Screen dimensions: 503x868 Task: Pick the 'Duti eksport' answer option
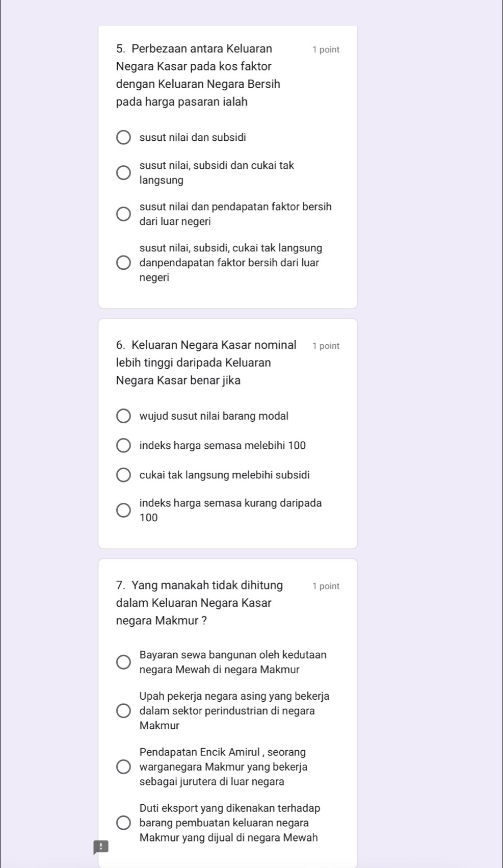pos(123,823)
